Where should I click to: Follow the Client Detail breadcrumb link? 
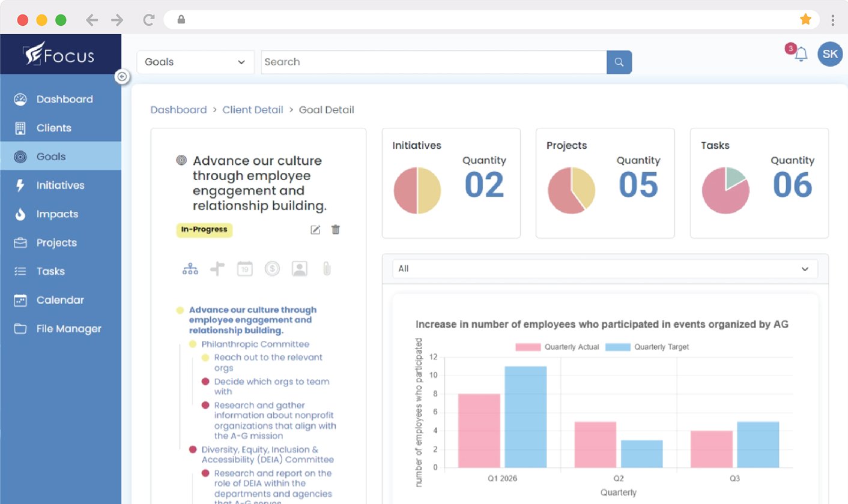[x=252, y=110]
